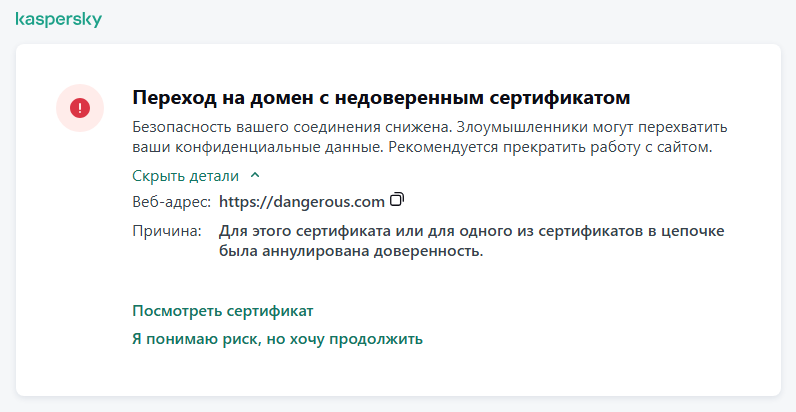Viewport: 796px width, 412px height.
Task: Proceed via "Я понимаю риск, но хочу продолжить"
Action: [x=277, y=339]
